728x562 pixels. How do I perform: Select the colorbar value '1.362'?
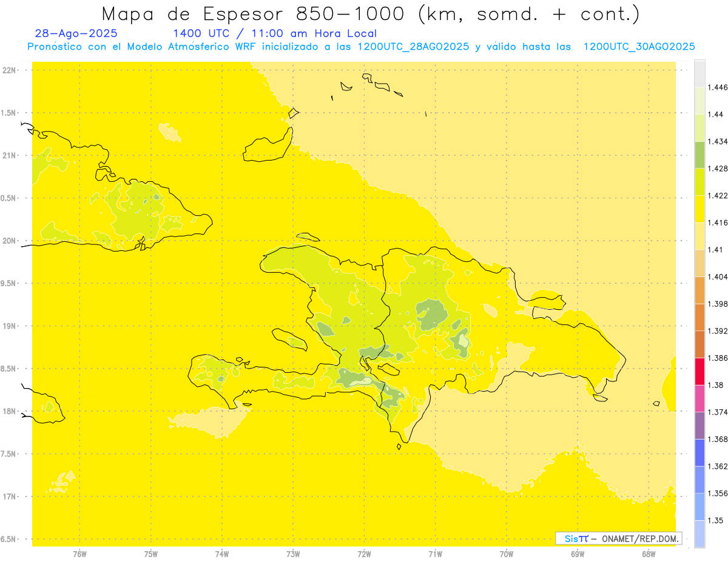(719, 466)
